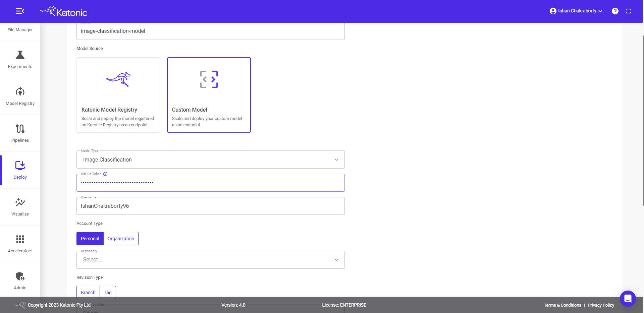644x313 pixels.
Task: Open the Ishan Chakraborty user menu
Action: pos(576,11)
